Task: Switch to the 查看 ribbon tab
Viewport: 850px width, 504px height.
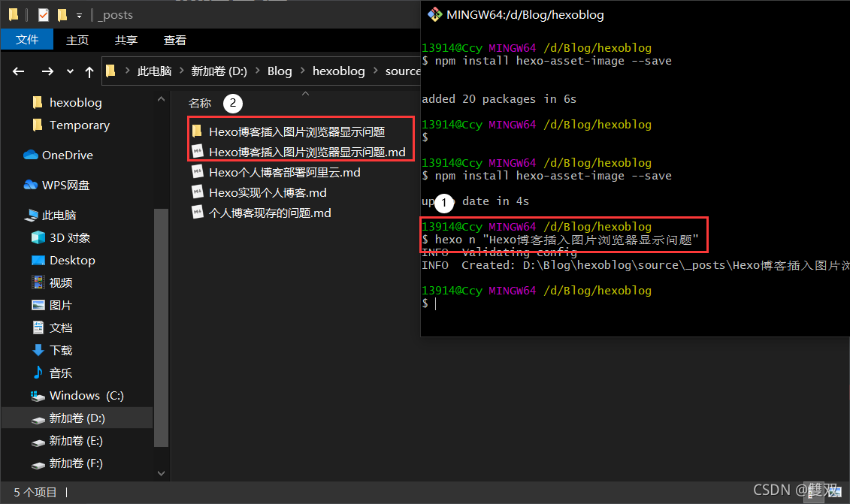Action: click(x=174, y=40)
